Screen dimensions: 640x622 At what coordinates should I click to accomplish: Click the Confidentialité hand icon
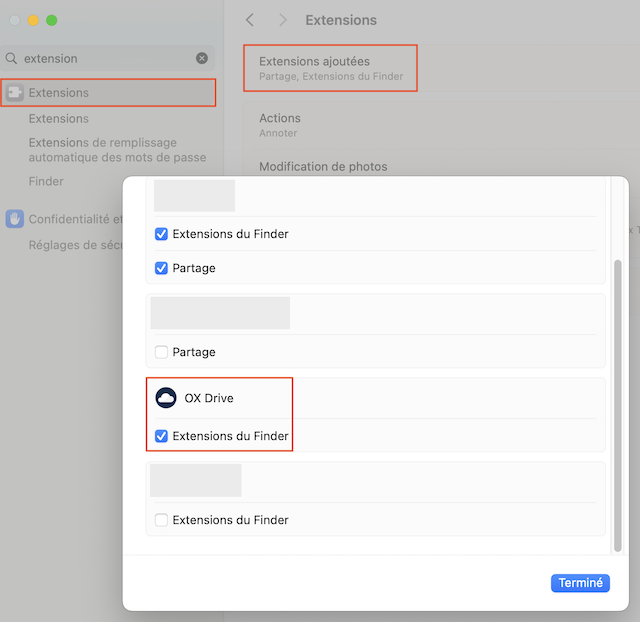pyautogui.click(x=15, y=219)
